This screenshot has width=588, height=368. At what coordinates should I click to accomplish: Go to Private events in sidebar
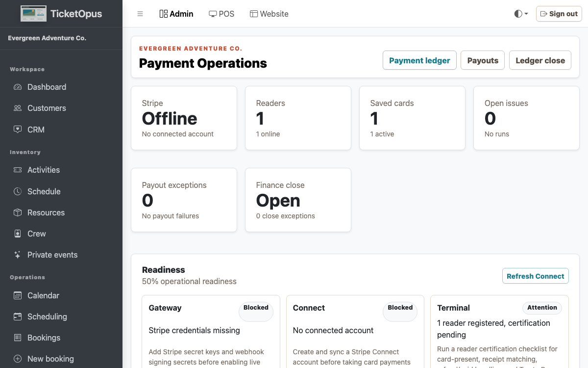61,255
